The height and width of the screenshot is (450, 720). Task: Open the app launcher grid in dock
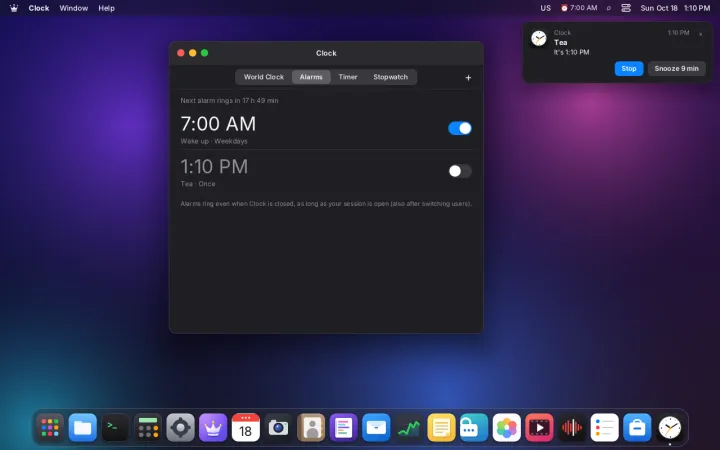pos(50,428)
